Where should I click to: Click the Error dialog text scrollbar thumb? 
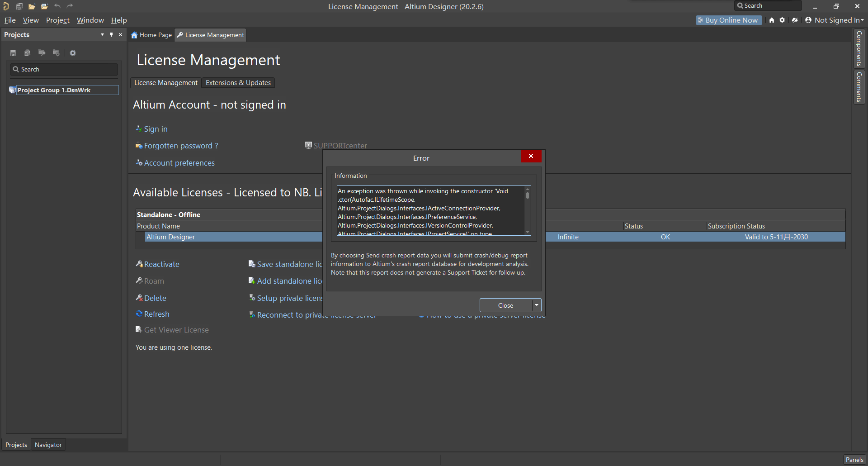click(527, 196)
